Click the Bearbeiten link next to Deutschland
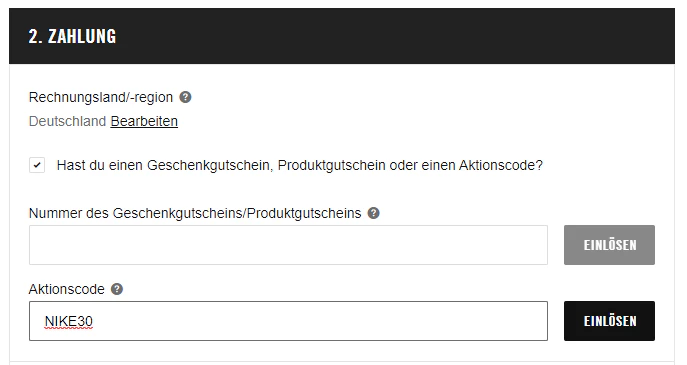The image size is (687, 365). pyautogui.click(x=144, y=121)
